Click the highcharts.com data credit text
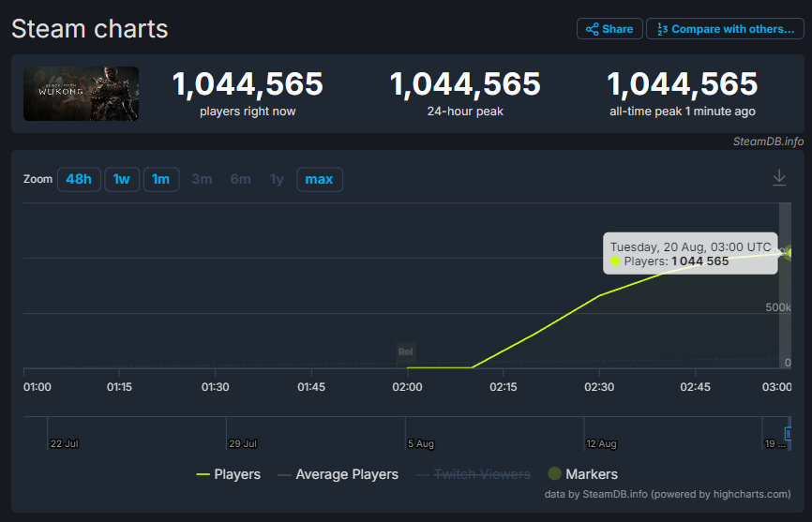The image size is (812, 522). (668, 494)
